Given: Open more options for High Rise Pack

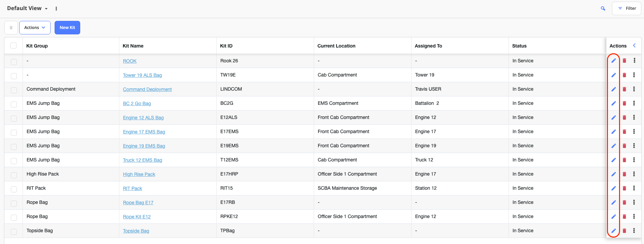Looking at the screenshot, I should pyautogui.click(x=634, y=174).
